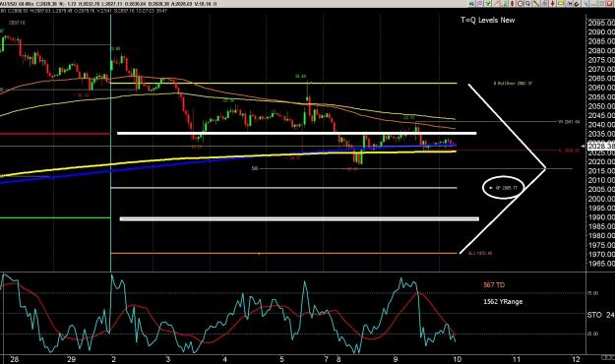Click the '567 TD' label in indicator pane
This screenshot has width=615, height=364.
click(x=494, y=284)
